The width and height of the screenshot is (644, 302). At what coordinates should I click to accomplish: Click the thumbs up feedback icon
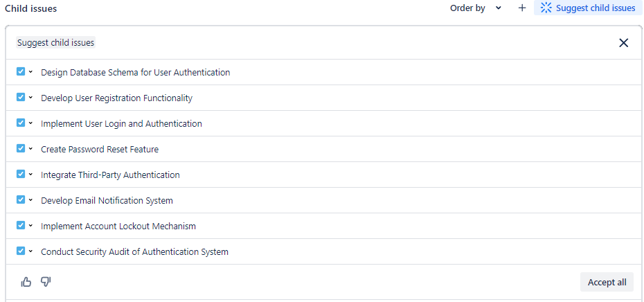point(26,282)
